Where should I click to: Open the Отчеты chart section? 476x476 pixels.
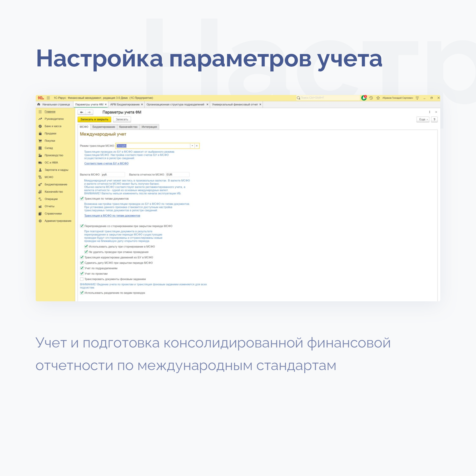(40, 206)
